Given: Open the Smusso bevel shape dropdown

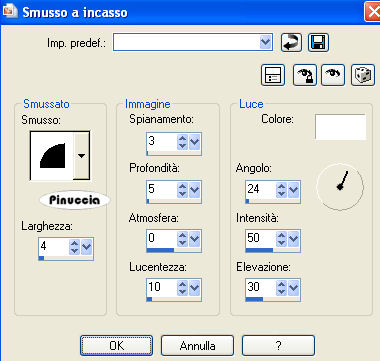Looking at the screenshot, I should pos(81,156).
